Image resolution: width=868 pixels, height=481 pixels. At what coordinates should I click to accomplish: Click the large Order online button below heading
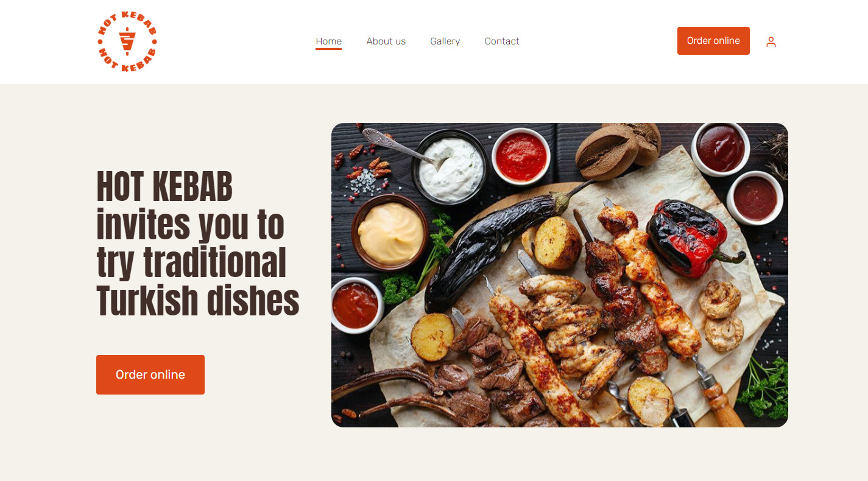point(150,374)
